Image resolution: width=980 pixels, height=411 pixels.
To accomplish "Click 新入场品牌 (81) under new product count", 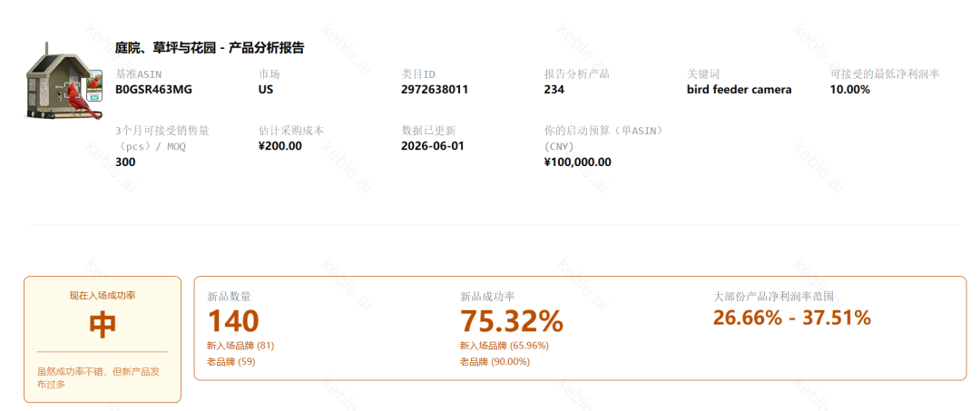I will 240,346.
